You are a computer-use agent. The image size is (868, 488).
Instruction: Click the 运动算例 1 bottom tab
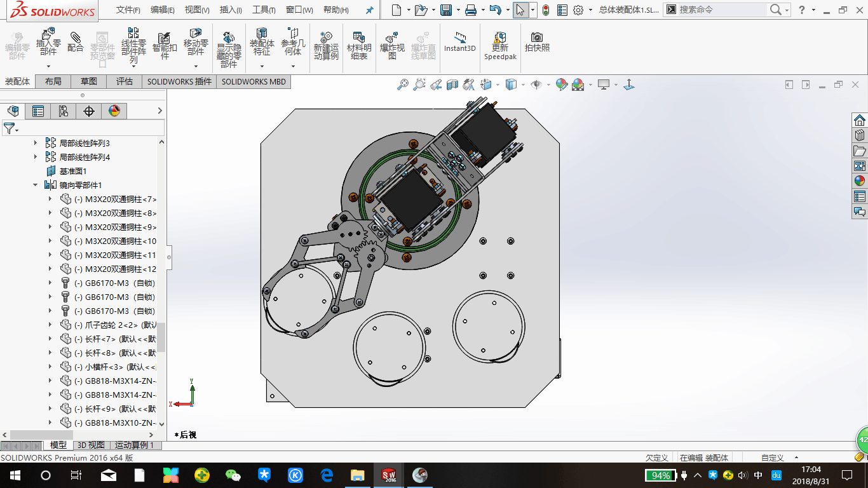pyautogui.click(x=135, y=445)
